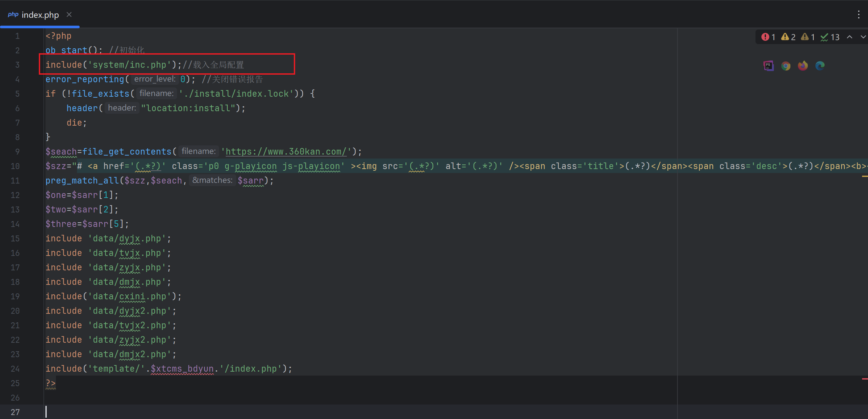
Task: Click include 'data/dyjx.php' line
Action: tap(108, 238)
